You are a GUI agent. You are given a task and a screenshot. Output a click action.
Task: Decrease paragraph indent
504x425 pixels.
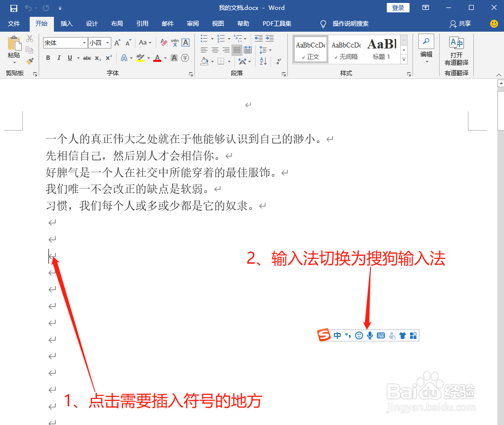pos(258,39)
